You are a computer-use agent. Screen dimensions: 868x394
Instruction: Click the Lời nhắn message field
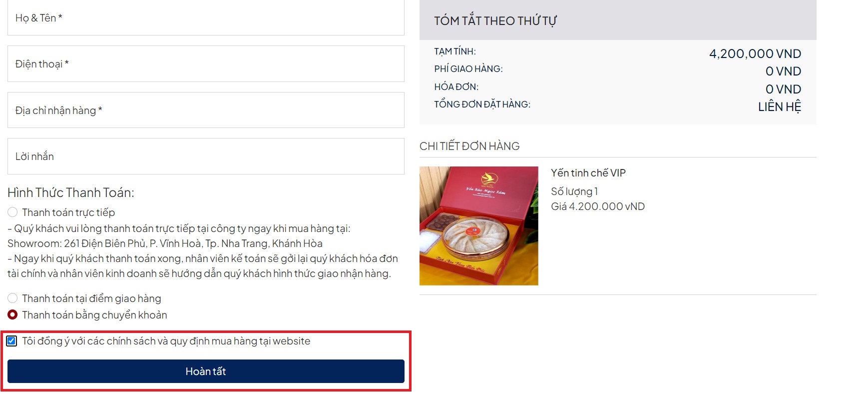pyautogui.click(x=206, y=156)
